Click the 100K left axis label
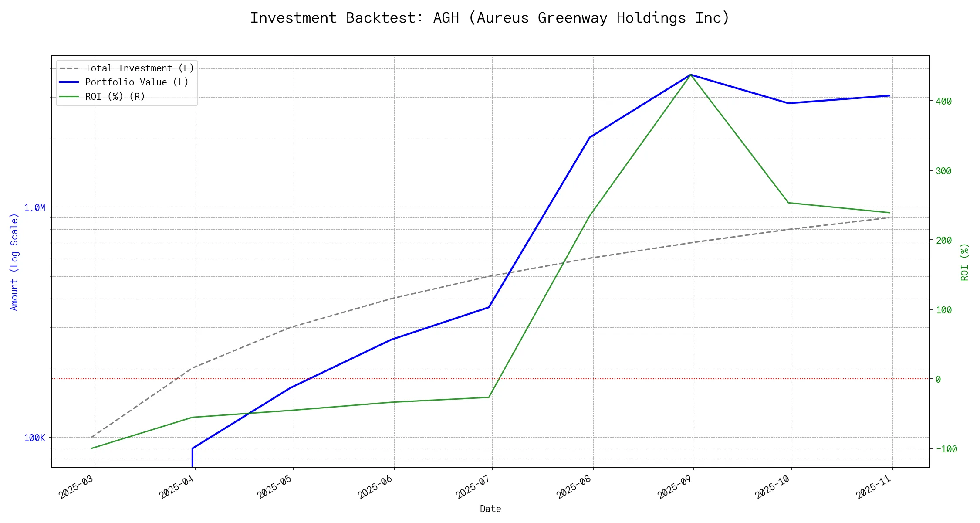Image resolution: width=980 pixels, height=523 pixels. coord(34,438)
